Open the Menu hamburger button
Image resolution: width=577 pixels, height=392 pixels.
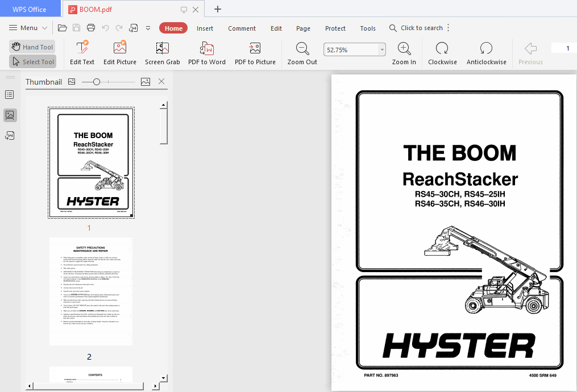point(28,28)
